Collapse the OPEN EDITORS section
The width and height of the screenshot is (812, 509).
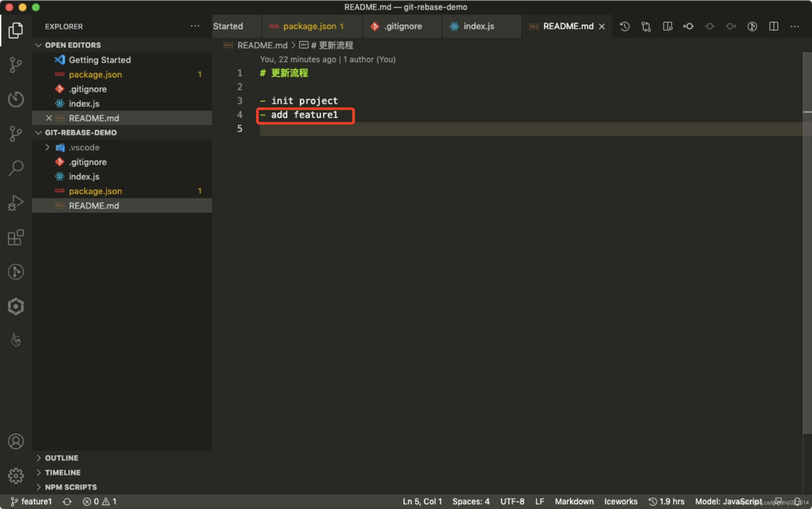[x=39, y=45]
